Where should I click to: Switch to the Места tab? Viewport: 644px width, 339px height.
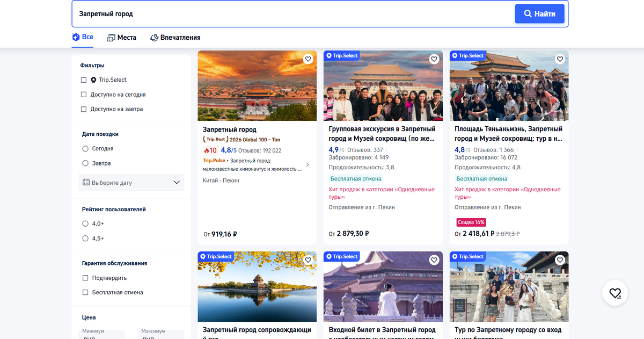click(x=122, y=38)
